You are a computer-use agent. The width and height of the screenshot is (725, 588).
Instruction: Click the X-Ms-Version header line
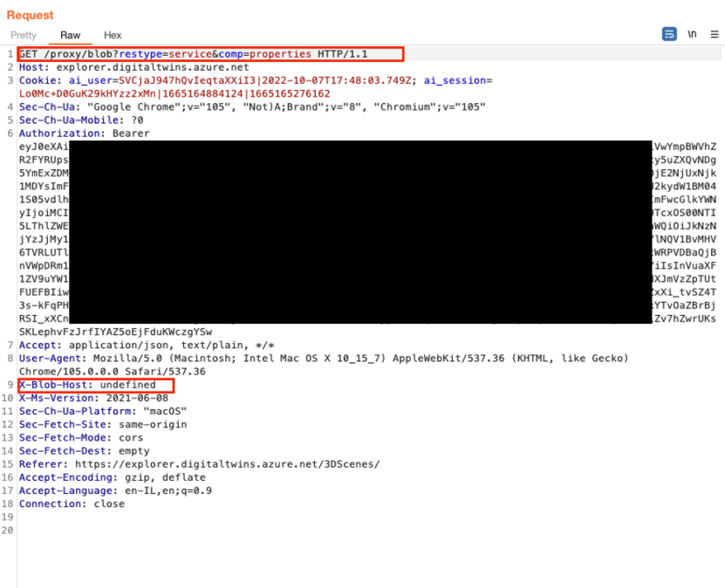[x=93, y=398]
